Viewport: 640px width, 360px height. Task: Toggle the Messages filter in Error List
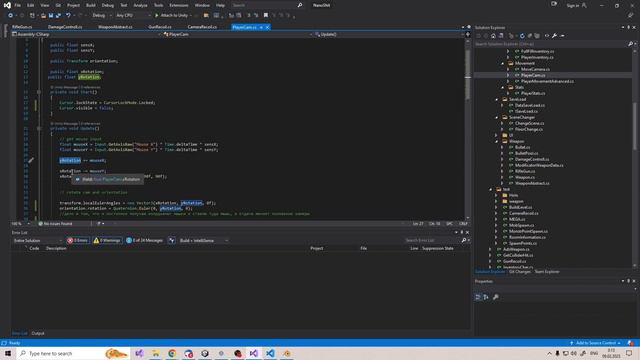coord(144,240)
